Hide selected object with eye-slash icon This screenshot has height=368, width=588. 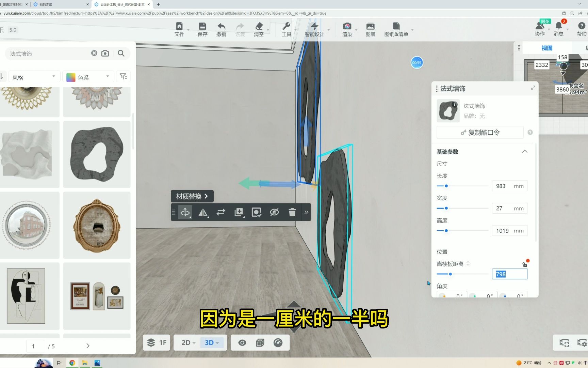coord(274,212)
